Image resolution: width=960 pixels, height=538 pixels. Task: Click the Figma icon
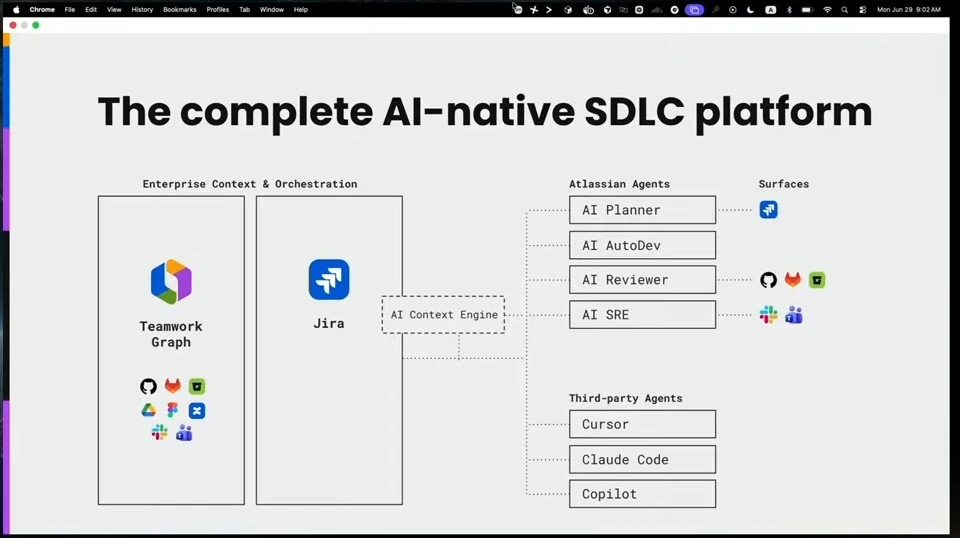pos(173,410)
